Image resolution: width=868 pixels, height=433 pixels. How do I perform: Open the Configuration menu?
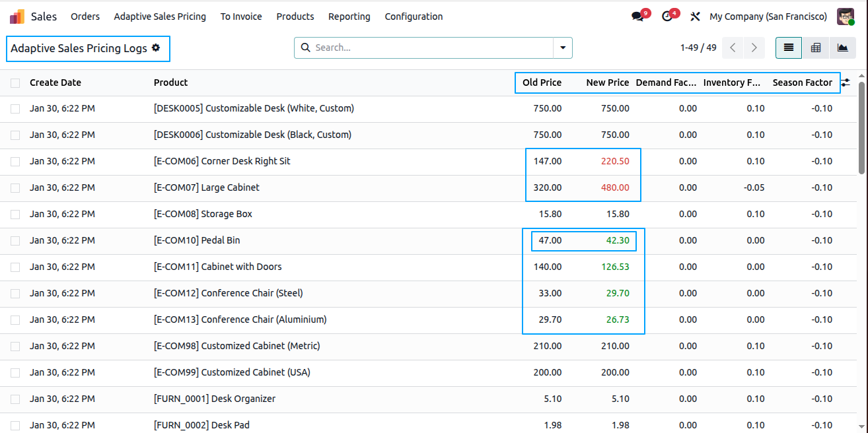coord(414,17)
